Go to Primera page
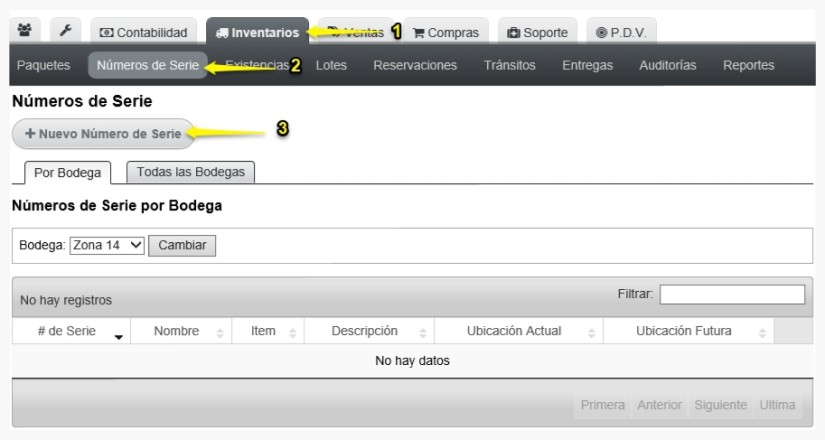Screen dimensions: 825x440 pyautogui.click(x=602, y=405)
